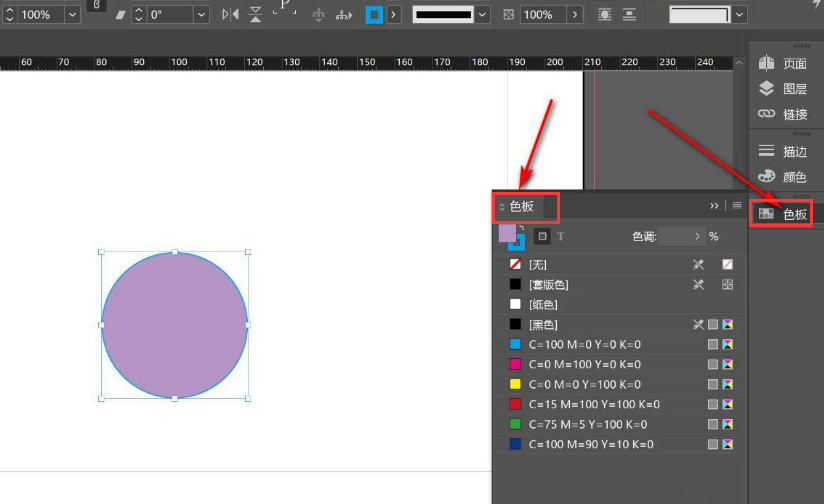Toggle formatting affects text (T) button
The width and height of the screenshot is (824, 504).
pyautogui.click(x=561, y=236)
